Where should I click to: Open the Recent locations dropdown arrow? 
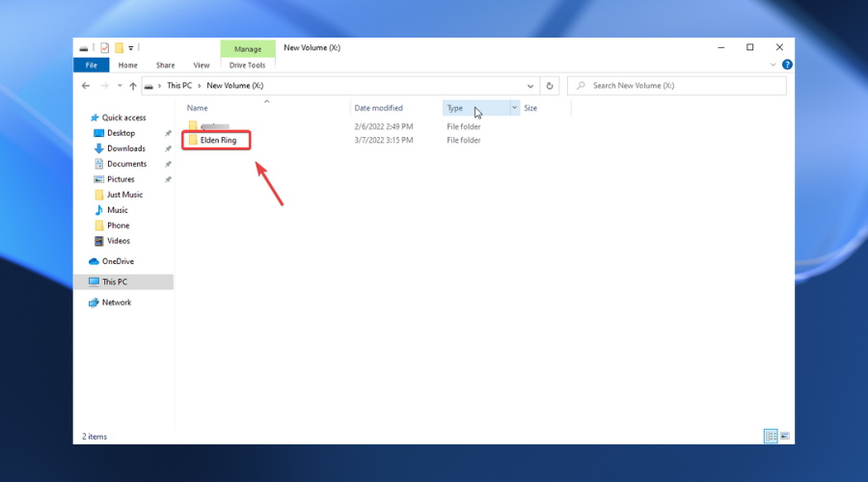pos(120,86)
